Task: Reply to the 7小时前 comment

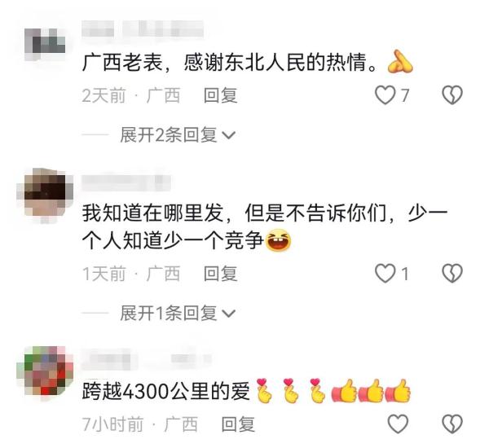Action: pos(238,424)
